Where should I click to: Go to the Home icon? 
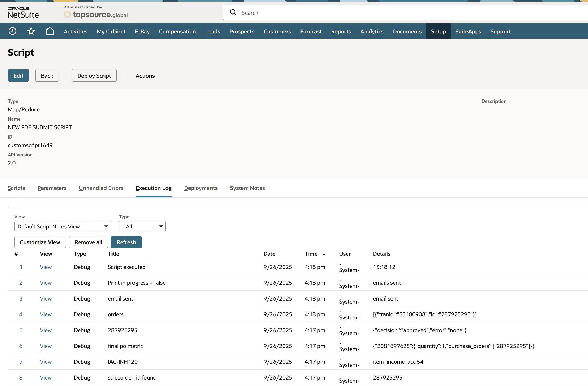[x=50, y=31]
